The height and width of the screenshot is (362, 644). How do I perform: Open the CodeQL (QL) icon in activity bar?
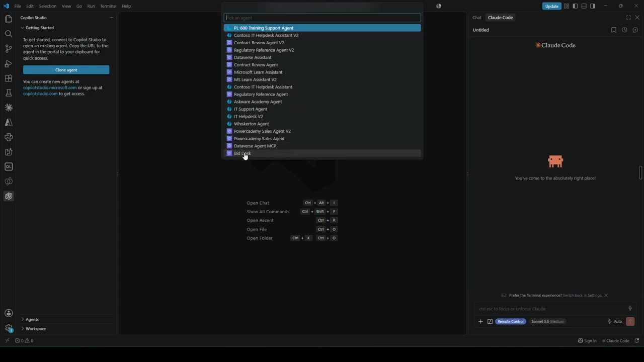coord(9,166)
